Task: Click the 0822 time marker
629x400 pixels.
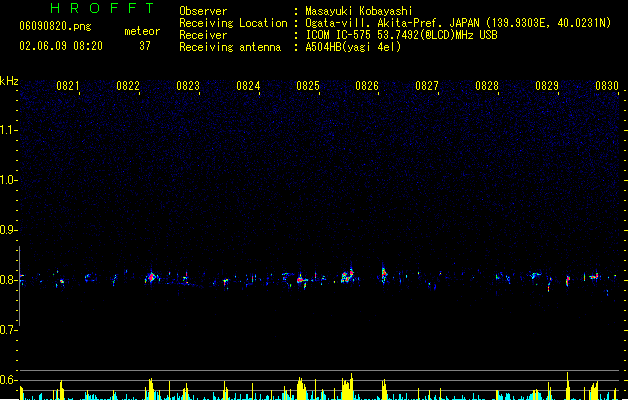Action: pos(128,86)
